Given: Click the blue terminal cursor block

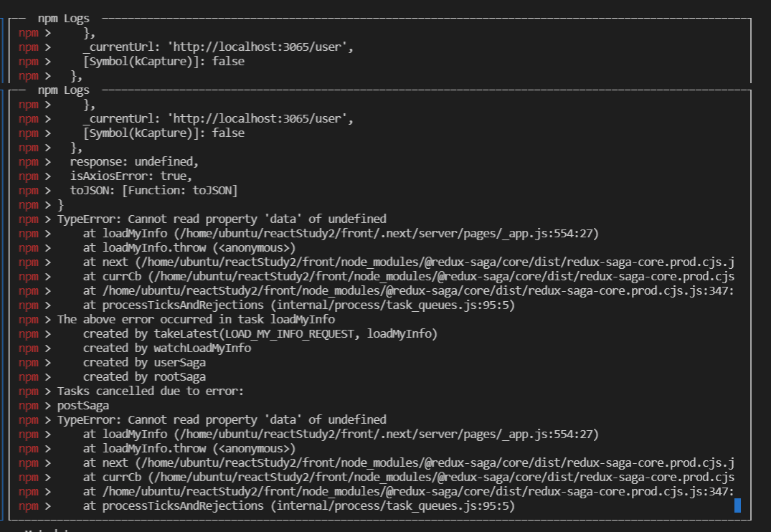Looking at the screenshot, I should (x=737, y=505).
